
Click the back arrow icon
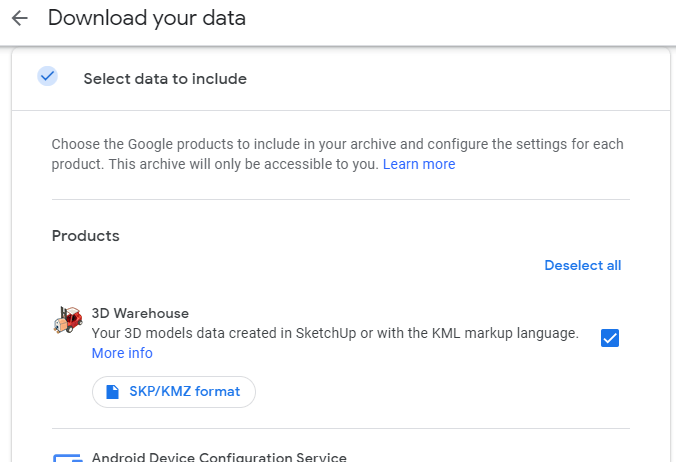(19, 18)
